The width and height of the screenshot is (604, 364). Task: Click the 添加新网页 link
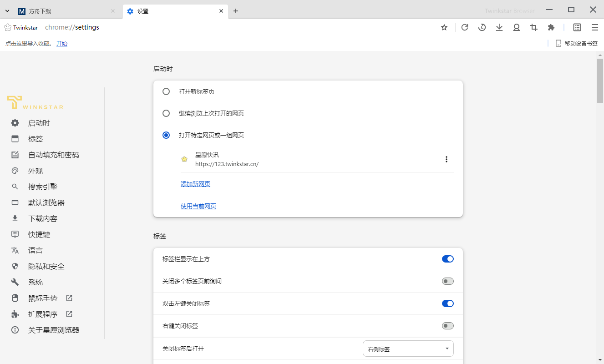coord(195,183)
